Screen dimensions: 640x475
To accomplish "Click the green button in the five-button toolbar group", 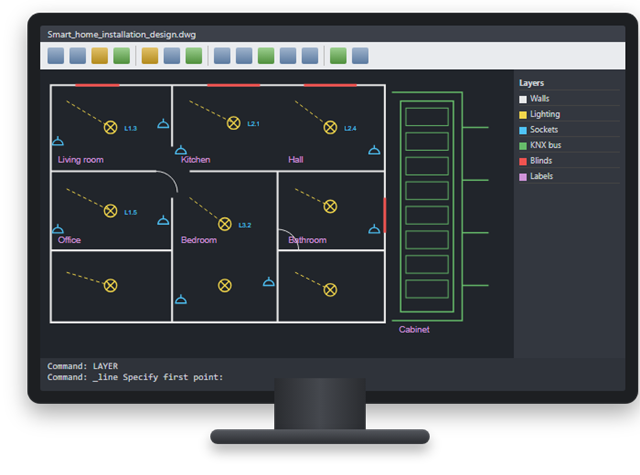I will coord(266,56).
